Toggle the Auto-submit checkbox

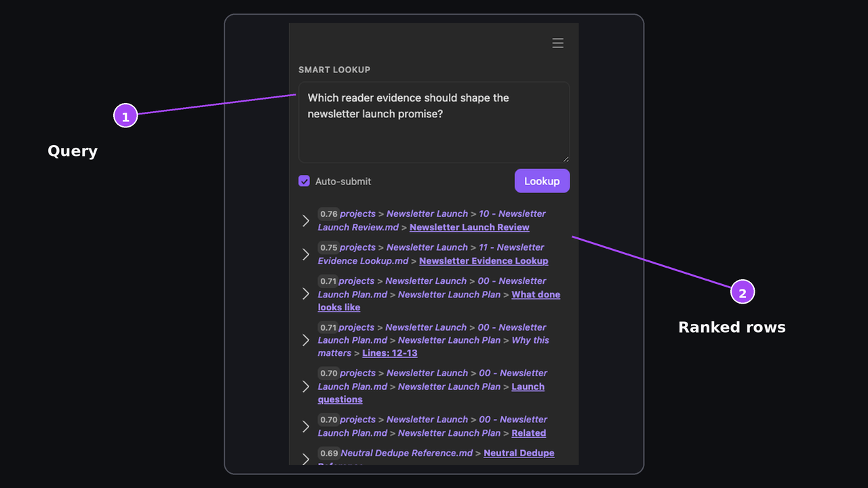click(304, 181)
